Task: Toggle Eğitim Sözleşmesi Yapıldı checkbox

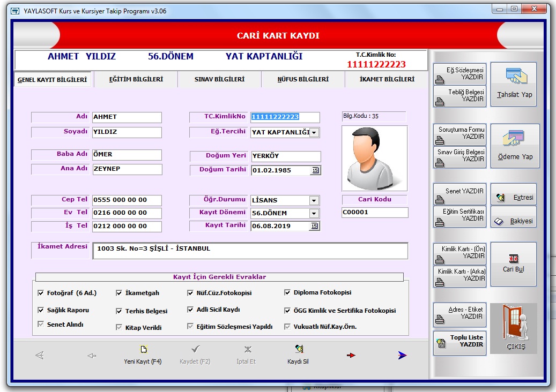Action: pyautogui.click(x=190, y=327)
